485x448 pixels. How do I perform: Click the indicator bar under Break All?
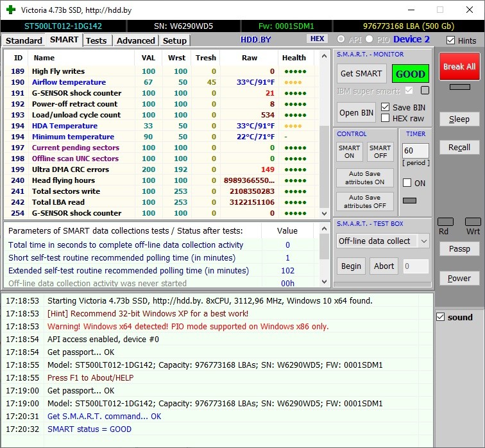459,87
